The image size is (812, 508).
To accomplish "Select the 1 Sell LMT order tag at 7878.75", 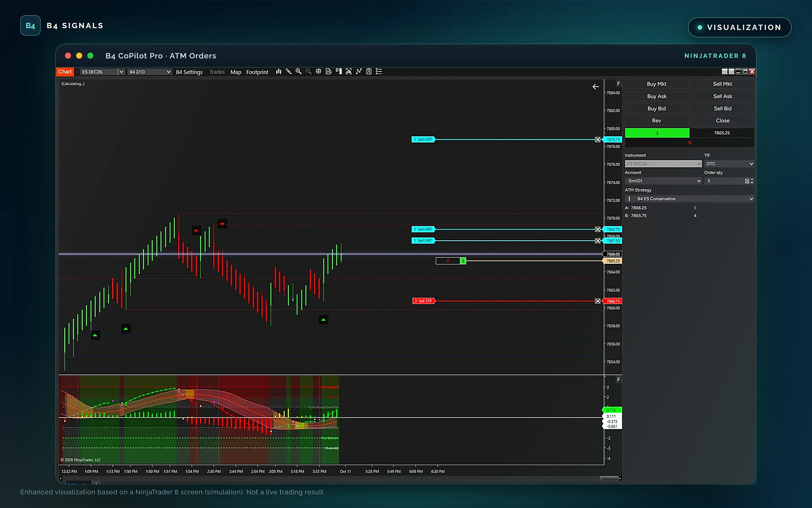I will tap(423, 140).
